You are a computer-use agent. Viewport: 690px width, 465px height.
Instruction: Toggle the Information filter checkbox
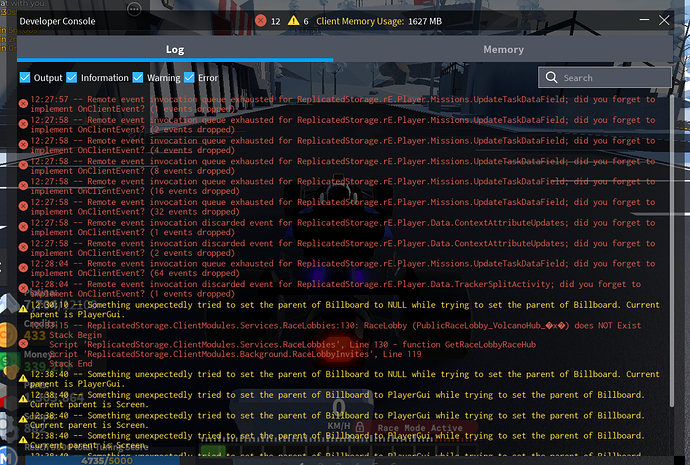[x=71, y=78]
